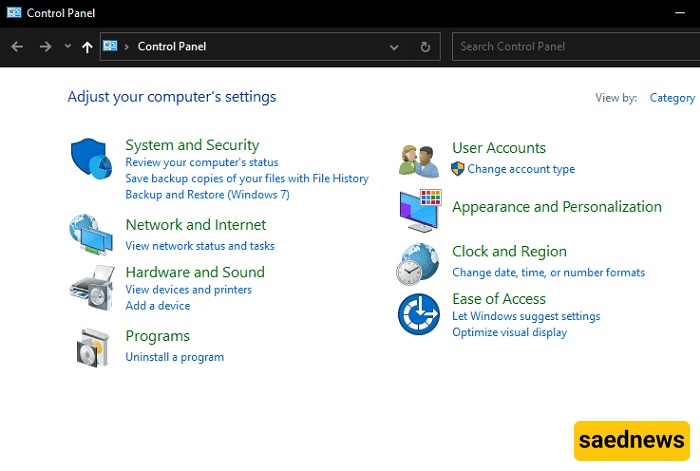The height and width of the screenshot is (471, 700).
Task: Open the Programs disc box icon
Action: pyautogui.click(x=93, y=348)
